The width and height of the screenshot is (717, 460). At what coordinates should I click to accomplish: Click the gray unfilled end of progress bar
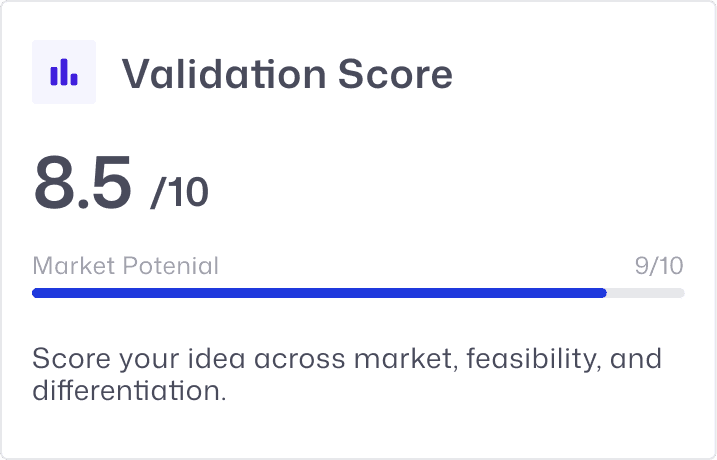646,293
